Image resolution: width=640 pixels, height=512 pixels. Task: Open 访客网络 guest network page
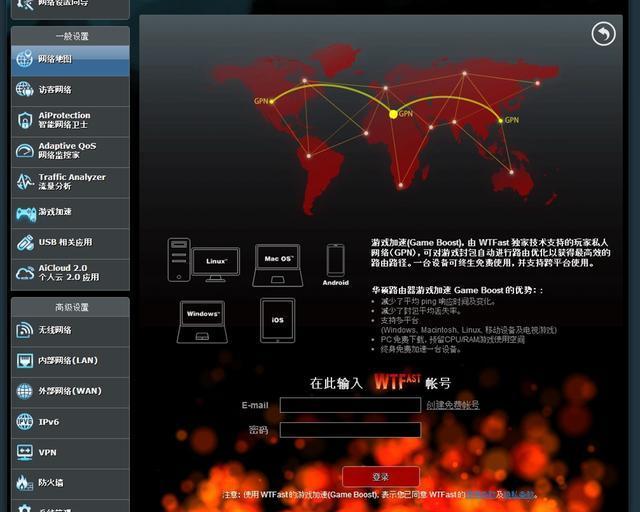pos(70,91)
